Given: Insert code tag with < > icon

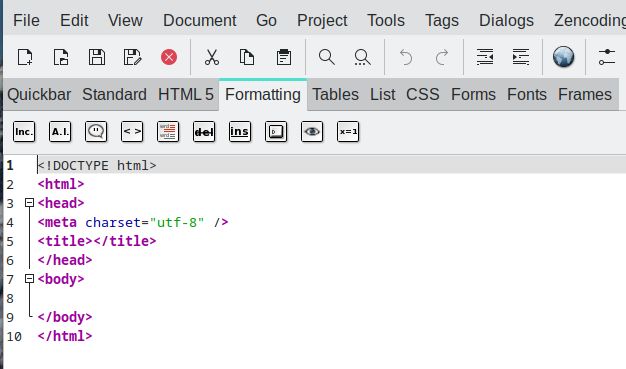Looking at the screenshot, I should [x=132, y=132].
